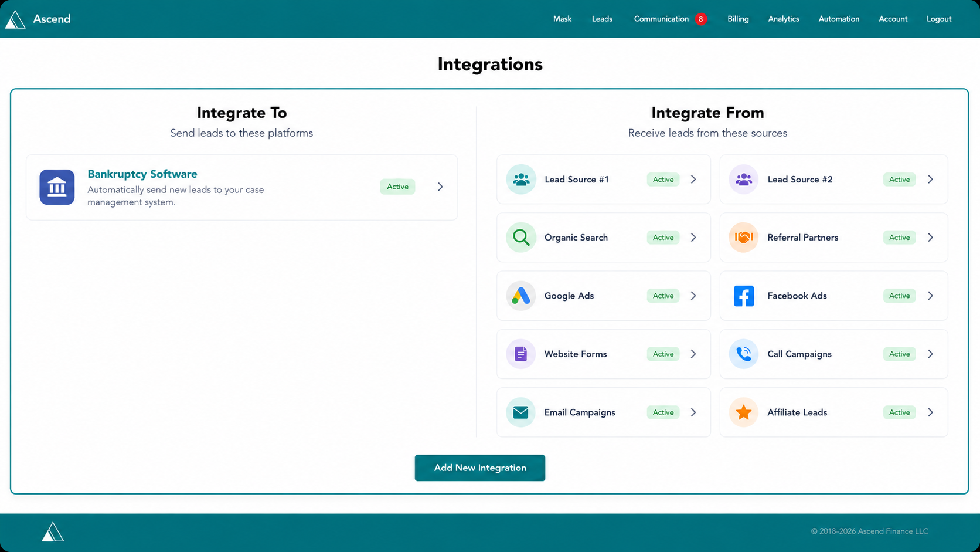The image size is (980, 552).
Task: Click the Google Ads label
Action: 569,296
